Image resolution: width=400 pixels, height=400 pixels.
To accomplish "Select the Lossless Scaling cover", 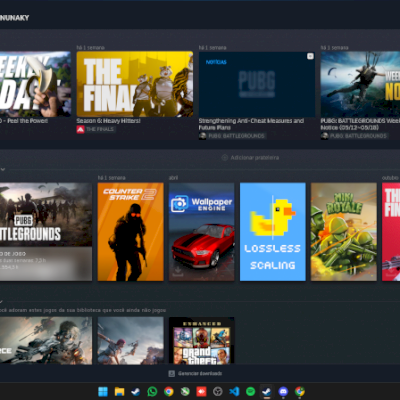I will 273,232.
